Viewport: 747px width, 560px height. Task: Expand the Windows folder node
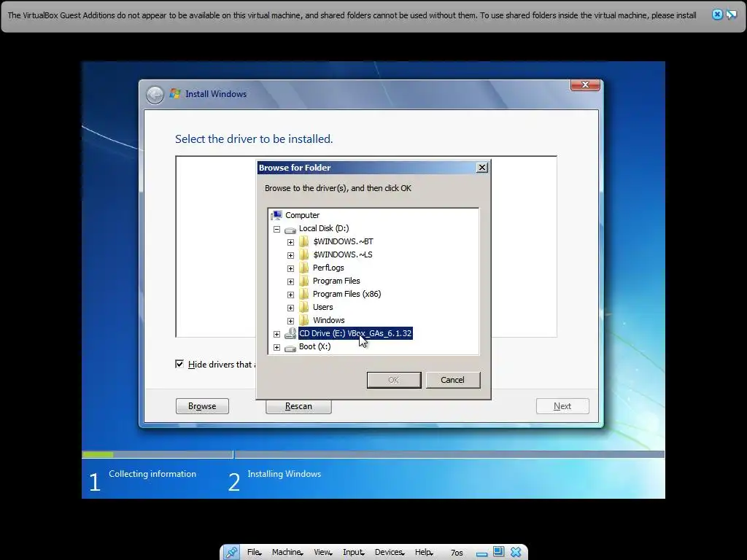point(290,321)
